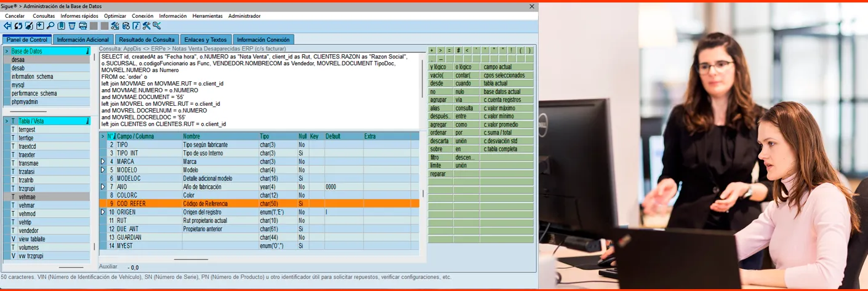This screenshot has height=291, width=868.
Task: Click the magnifying glass search icon
Action: pos(50,26)
